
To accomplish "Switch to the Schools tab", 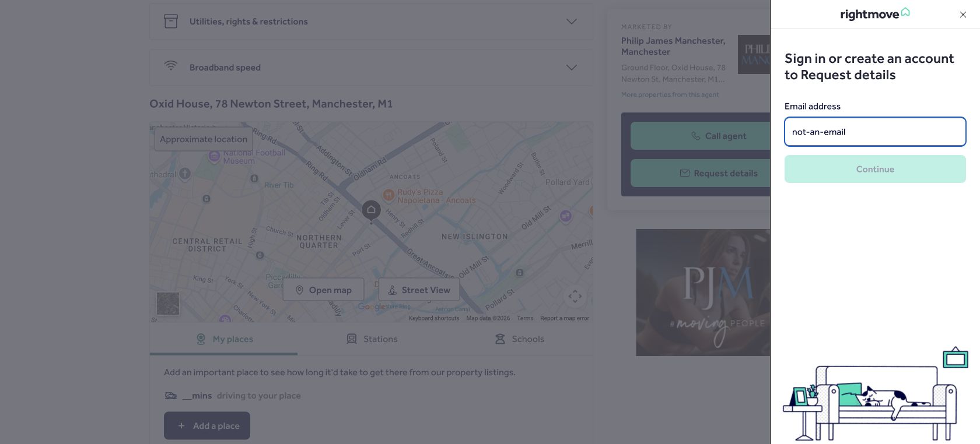I will coord(519,339).
